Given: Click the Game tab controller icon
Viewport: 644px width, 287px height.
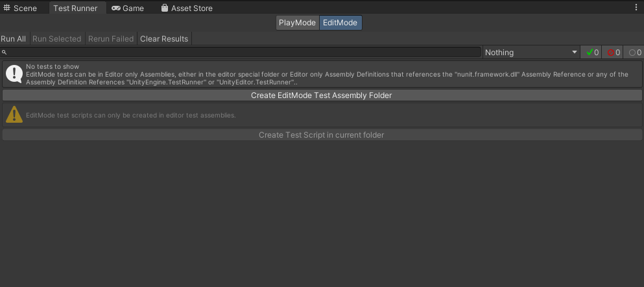Looking at the screenshot, I should point(116,8).
